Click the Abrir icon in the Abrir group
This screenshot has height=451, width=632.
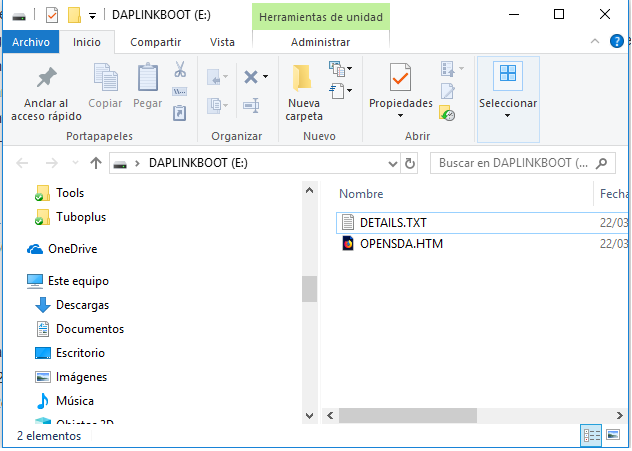pos(448,69)
